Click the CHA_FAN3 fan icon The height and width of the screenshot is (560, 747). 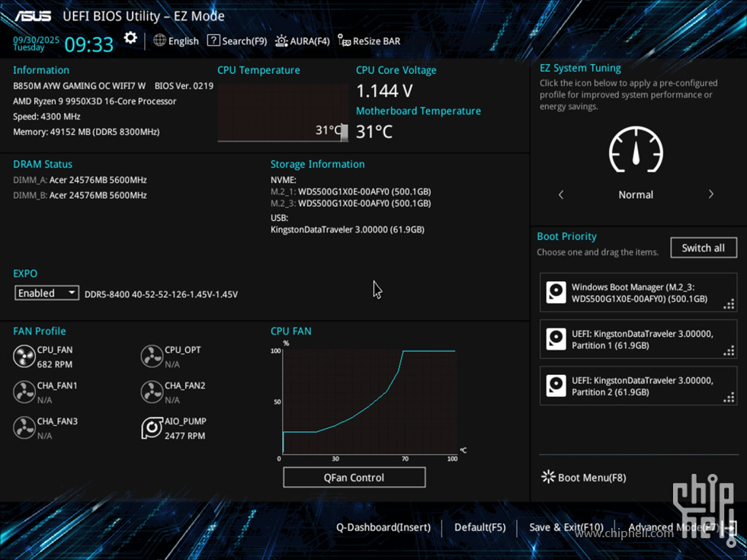coord(24,427)
